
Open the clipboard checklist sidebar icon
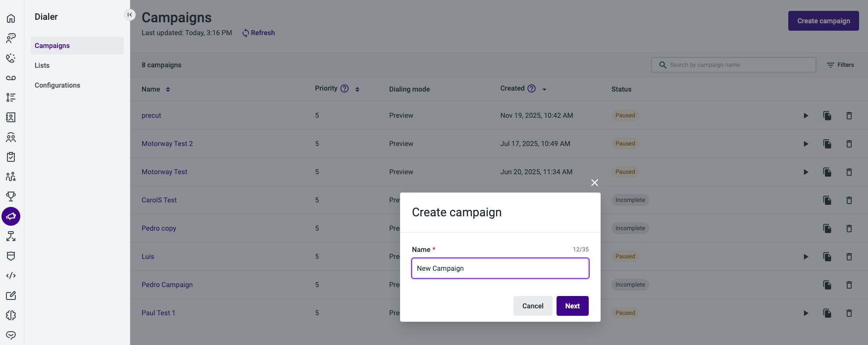pos(11,157)
